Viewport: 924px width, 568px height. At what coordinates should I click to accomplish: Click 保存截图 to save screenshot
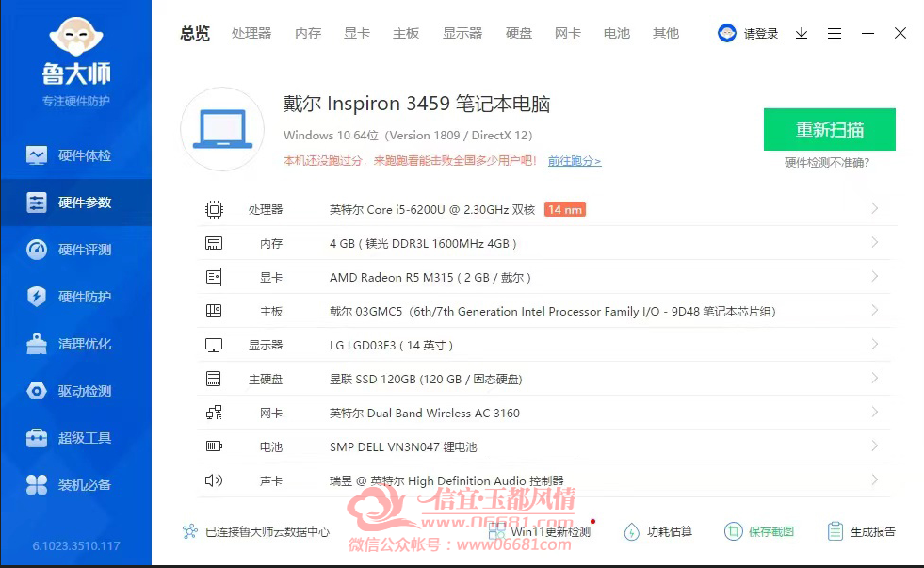click(759, 531)
